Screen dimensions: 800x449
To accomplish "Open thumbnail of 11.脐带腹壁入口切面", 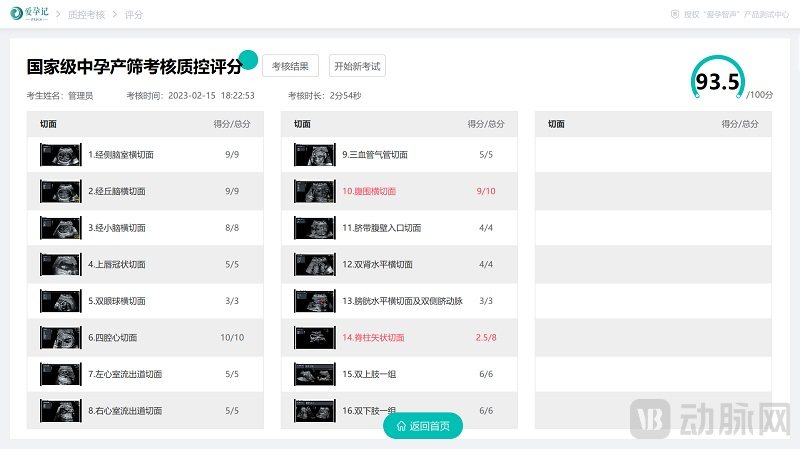I will (x=315, y=228).
